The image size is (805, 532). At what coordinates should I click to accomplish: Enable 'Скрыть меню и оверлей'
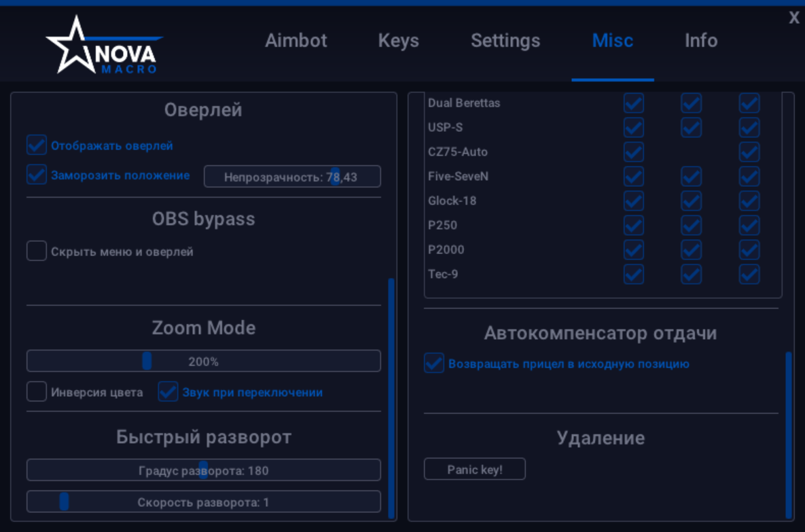36,251
